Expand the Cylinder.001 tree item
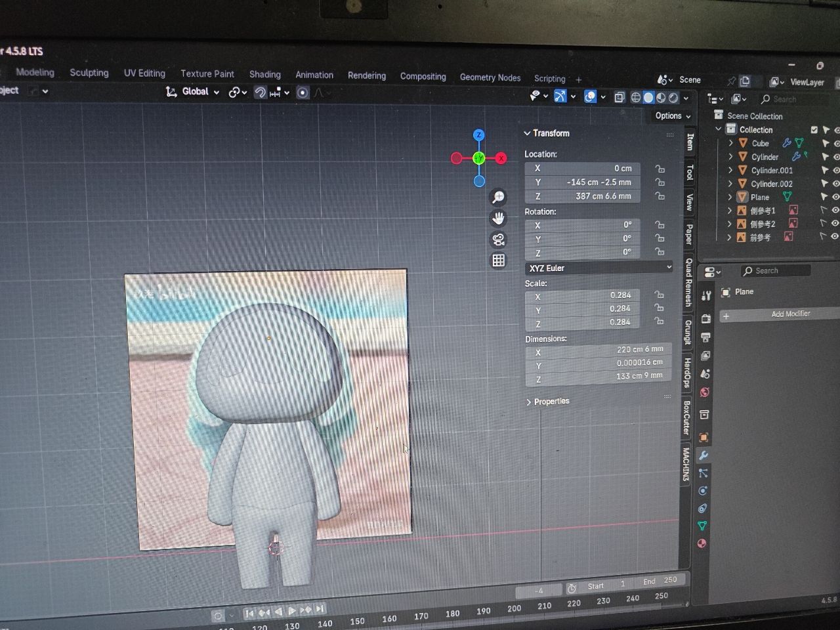 730,170
